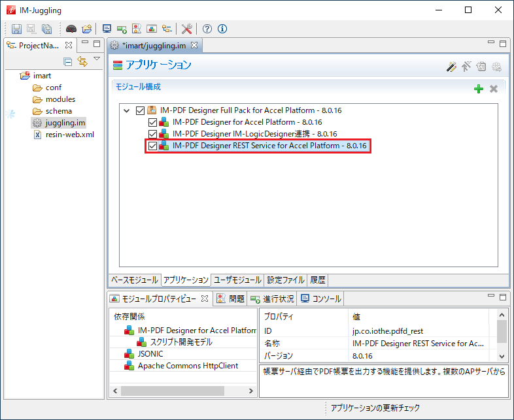Click the blue information icon
Screen dimensions: 514x420
click(222, 29)
